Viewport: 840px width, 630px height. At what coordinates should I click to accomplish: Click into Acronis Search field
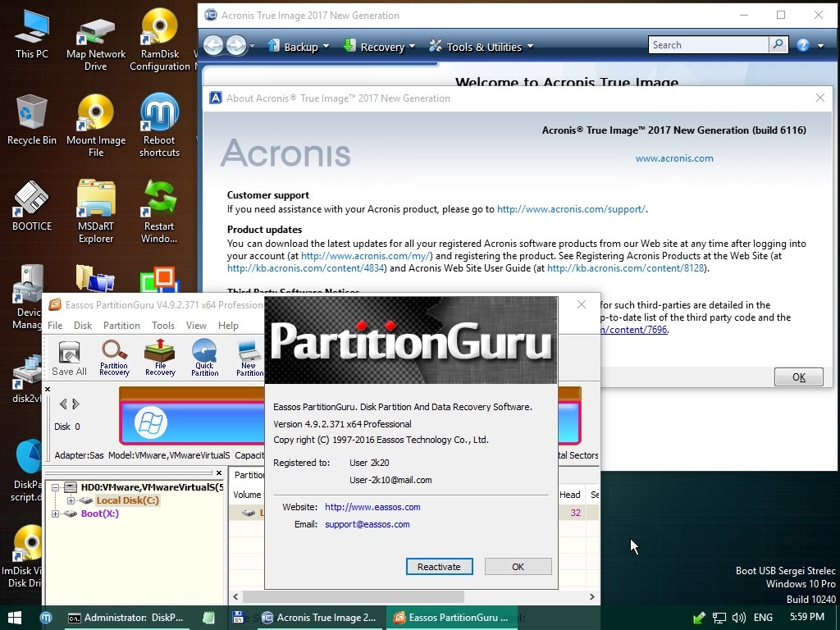[708, 45]
